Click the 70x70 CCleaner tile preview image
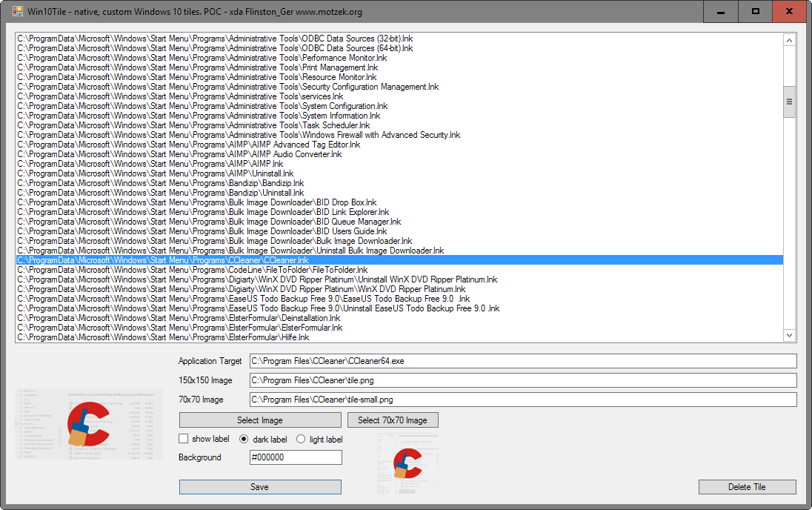Screen dimensions: 812x510 click(x=407, y=464)
